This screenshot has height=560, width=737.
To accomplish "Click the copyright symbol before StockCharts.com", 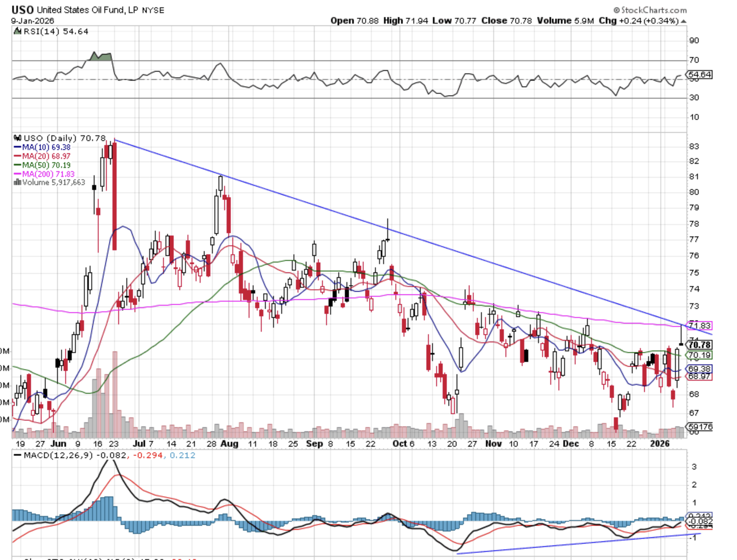I will click(x=616, y=10).
